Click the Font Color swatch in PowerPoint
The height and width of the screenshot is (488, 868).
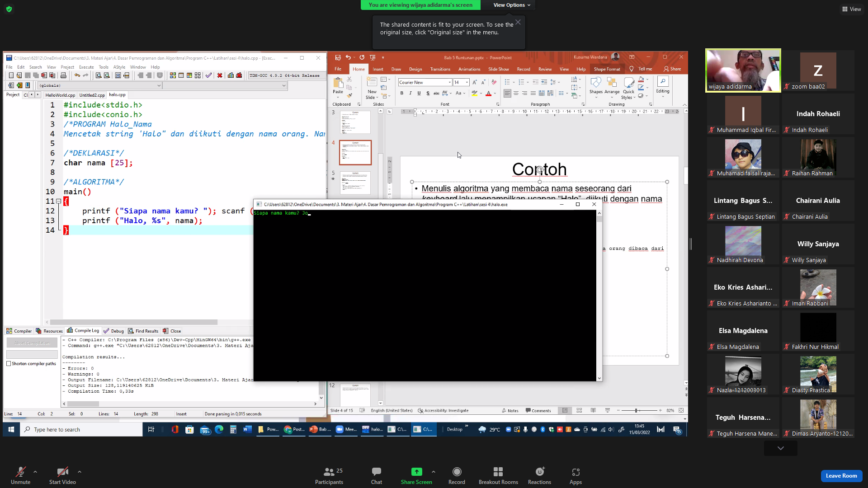pyautogui.click(x=488, y=93)
